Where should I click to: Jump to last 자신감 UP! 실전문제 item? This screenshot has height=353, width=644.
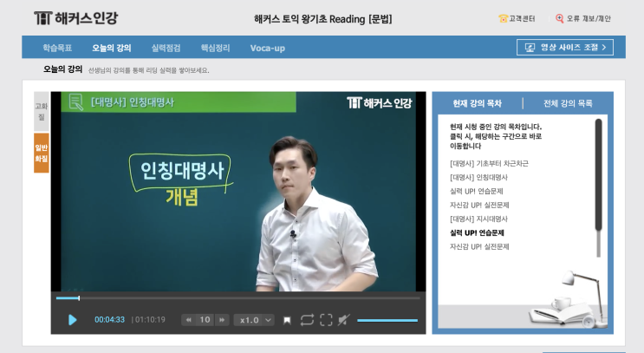tap(479, 246)
